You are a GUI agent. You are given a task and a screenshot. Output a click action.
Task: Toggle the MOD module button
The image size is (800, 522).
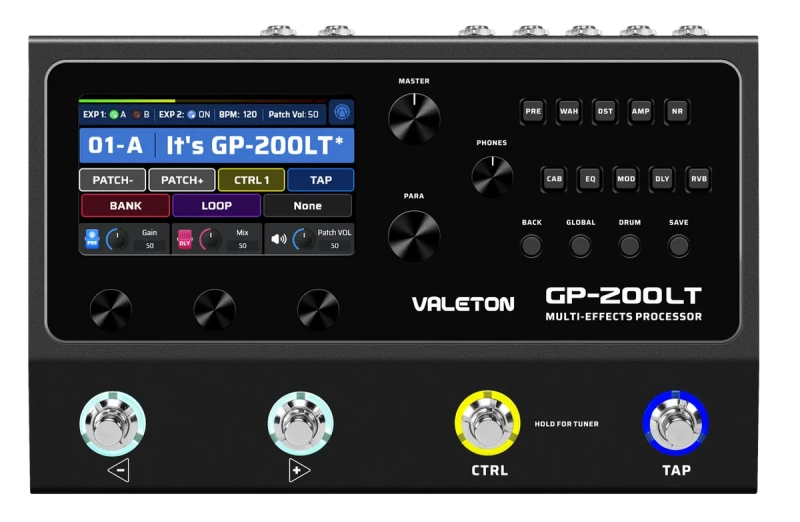click(626, 179)
